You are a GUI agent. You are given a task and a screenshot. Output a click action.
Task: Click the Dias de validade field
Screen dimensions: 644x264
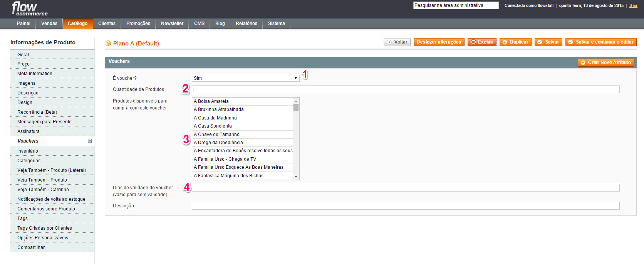click(406, 188)
